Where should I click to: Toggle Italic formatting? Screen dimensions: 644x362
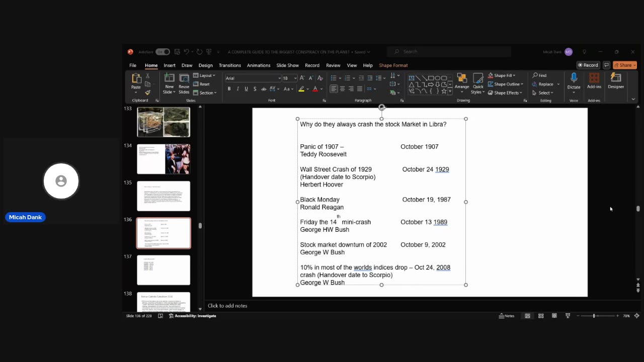[237, 89]
